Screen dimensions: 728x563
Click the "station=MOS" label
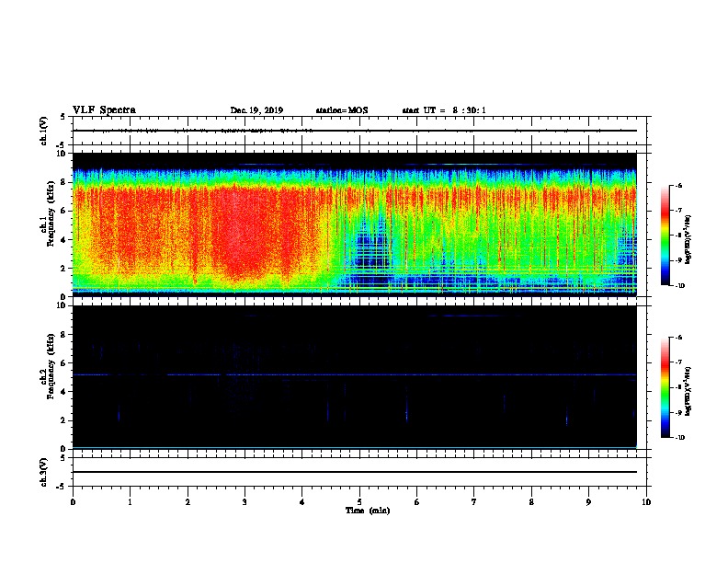pos(342,110)
